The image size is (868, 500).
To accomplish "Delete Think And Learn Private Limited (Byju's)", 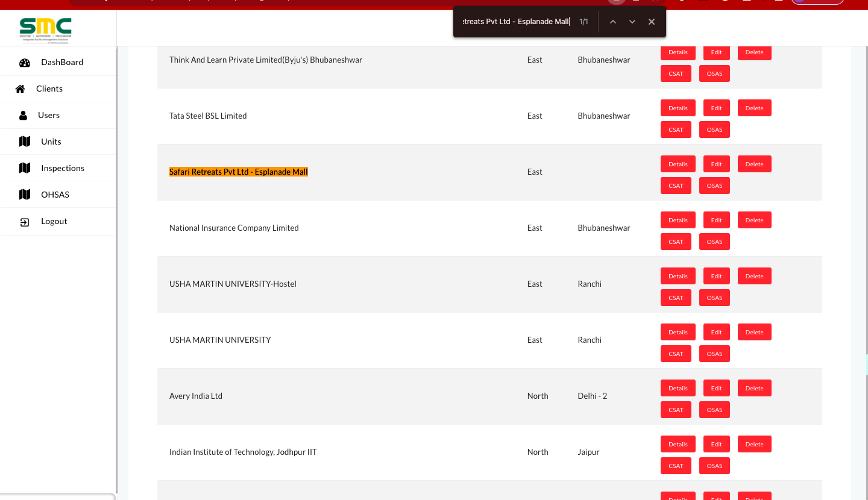I will [x=755, y=53].
